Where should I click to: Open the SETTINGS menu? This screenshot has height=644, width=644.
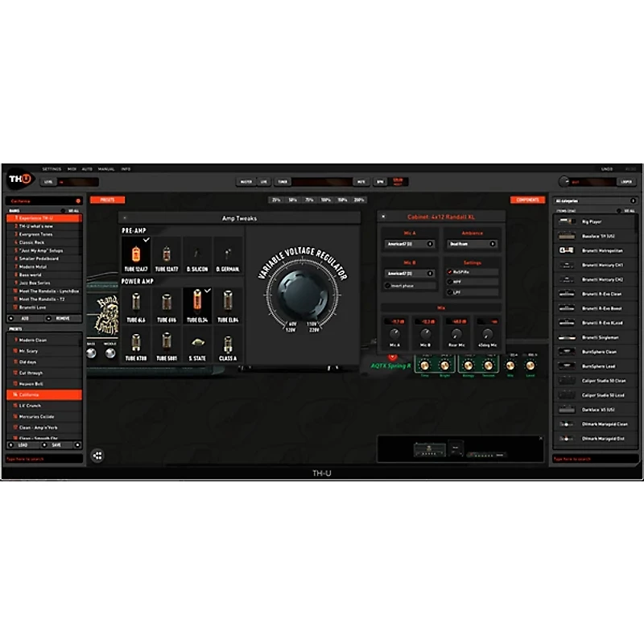tap(50, 169)
